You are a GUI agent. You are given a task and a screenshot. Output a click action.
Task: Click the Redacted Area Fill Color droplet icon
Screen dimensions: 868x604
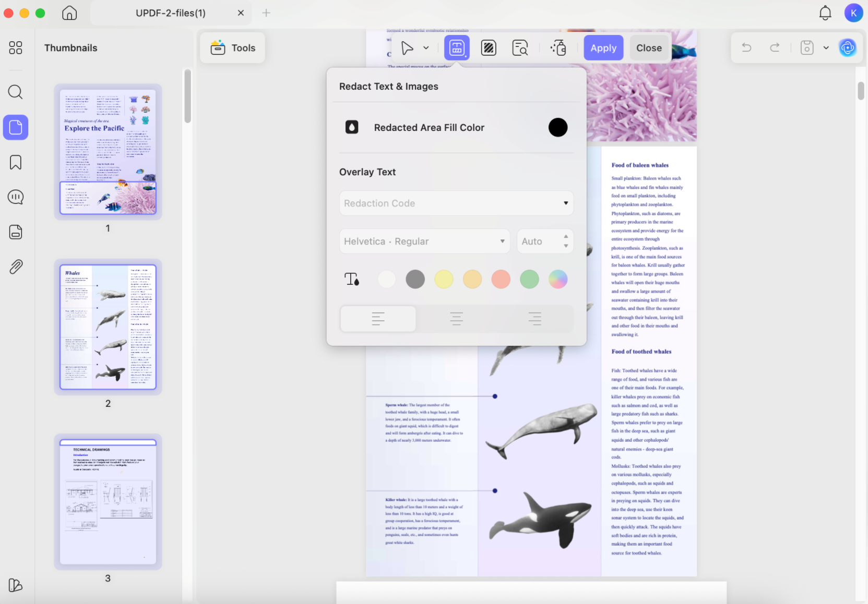click(352, 127)
